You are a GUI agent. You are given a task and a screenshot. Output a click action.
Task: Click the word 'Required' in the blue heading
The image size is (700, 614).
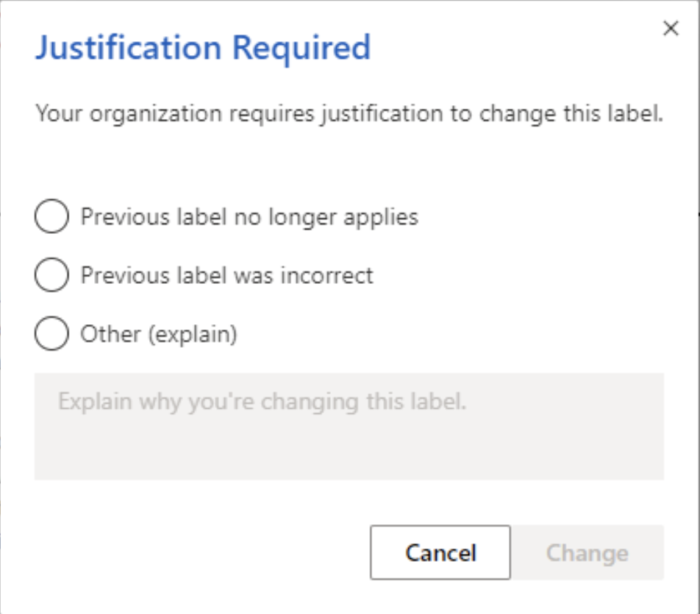pyautogui.click(x=301, y=49)
